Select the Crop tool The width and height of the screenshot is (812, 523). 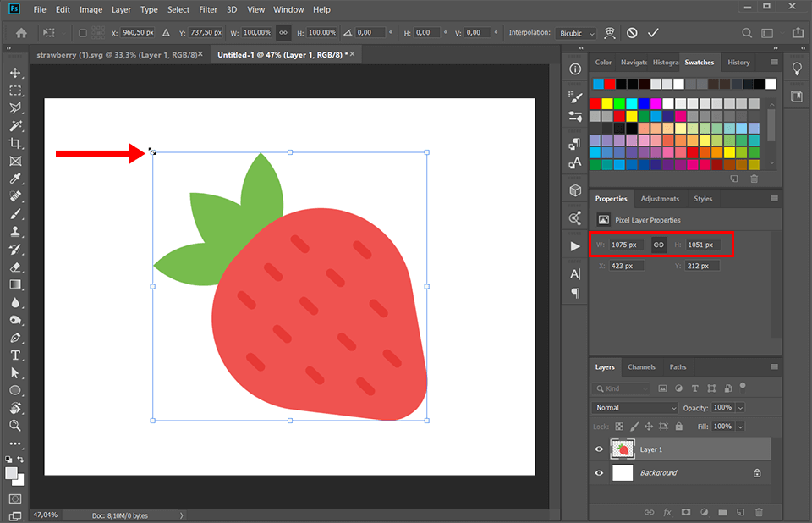click(x=15, y=143)
